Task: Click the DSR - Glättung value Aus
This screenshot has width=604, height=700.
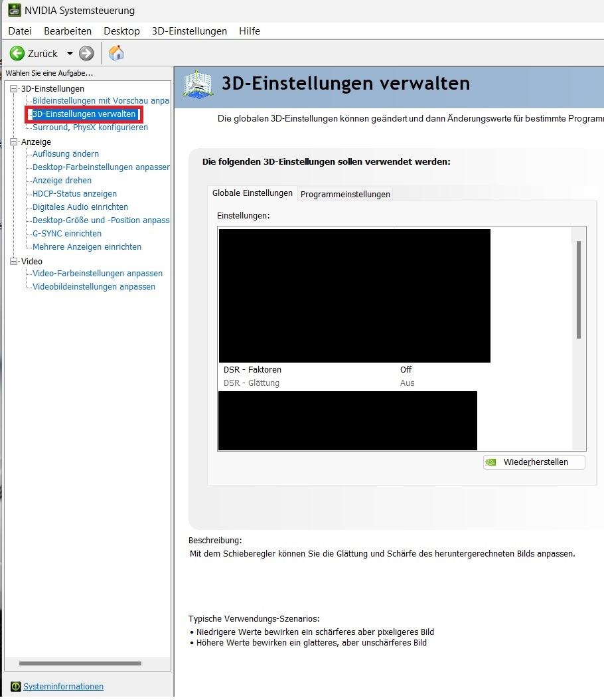Action: [x=407, y=383]
